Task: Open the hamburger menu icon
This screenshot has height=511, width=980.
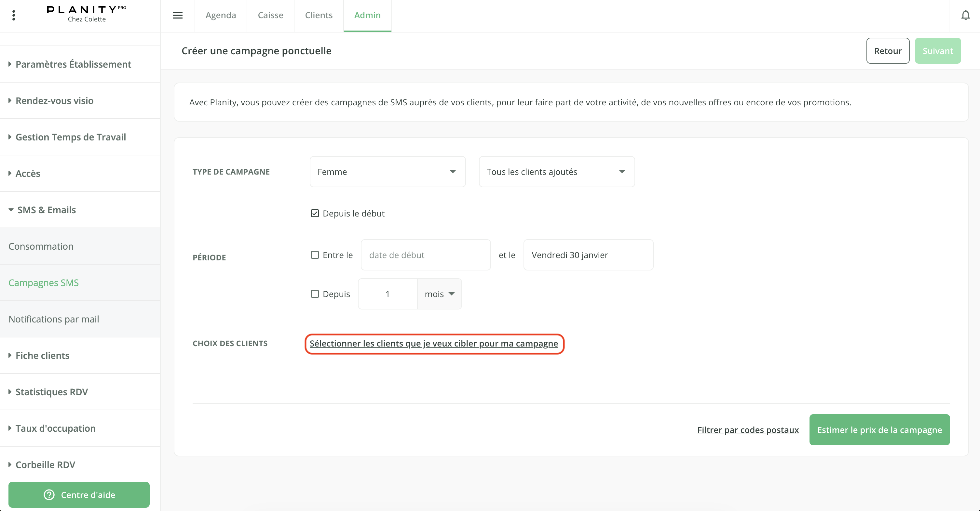Action: (178, 15)
